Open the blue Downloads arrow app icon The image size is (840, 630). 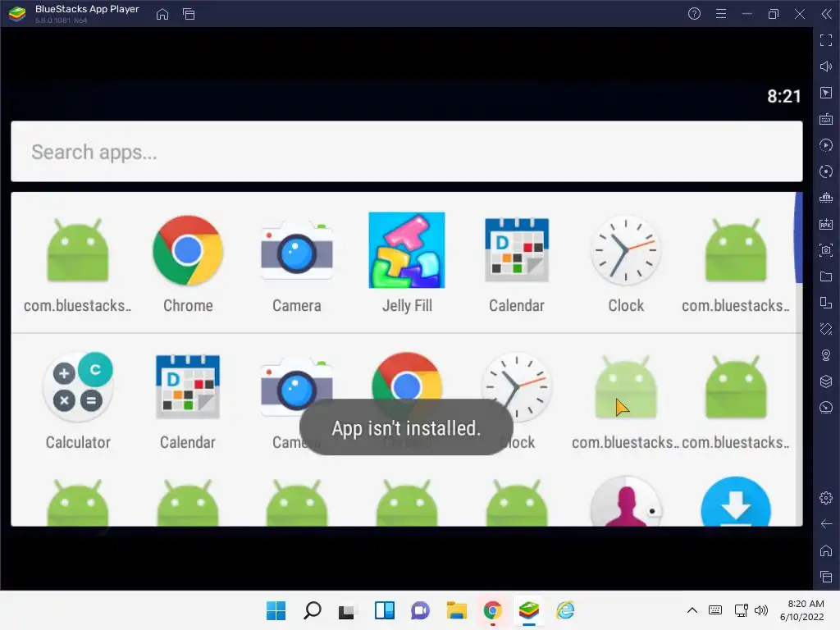[736, 502]
